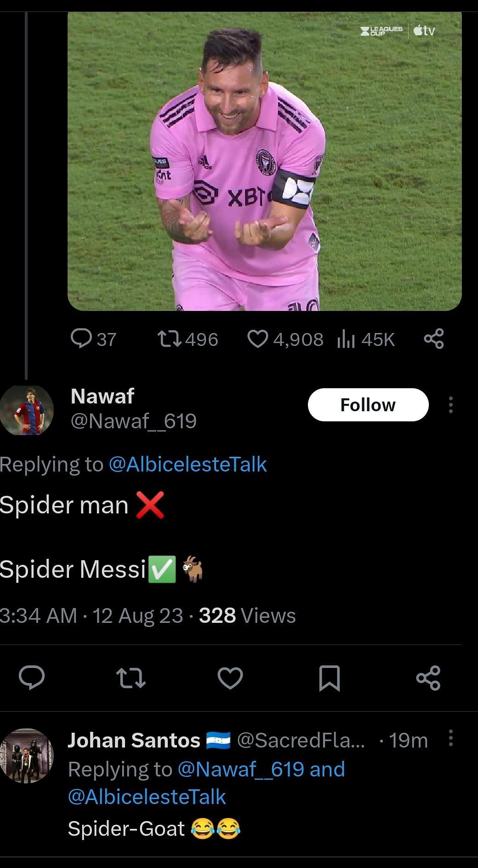The height and width of the screenshot is (868, 478).
Task: Follow the Nawaf account
Action: (368, 405)
